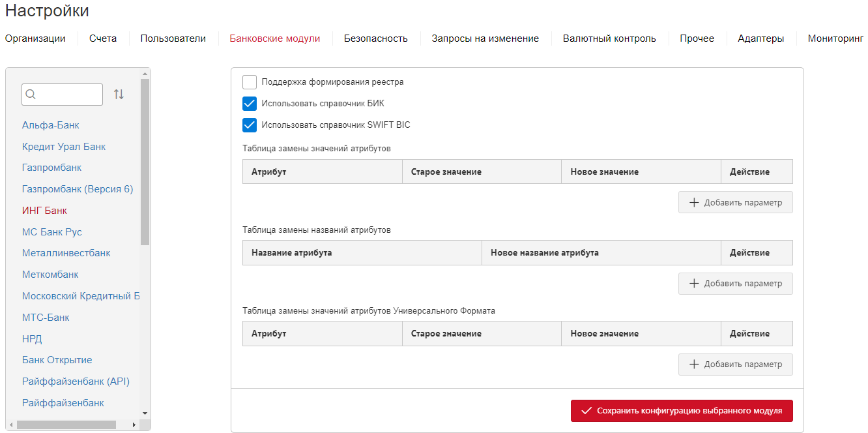The image size is (868, 433).
Task: Open Банк Открытие module
Action: [x=57, y=360]
